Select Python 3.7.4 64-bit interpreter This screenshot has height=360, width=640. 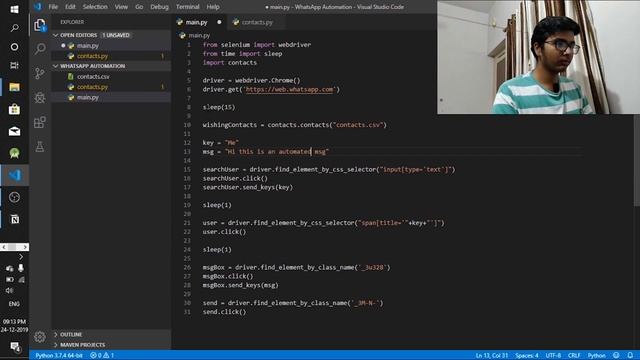59,356
